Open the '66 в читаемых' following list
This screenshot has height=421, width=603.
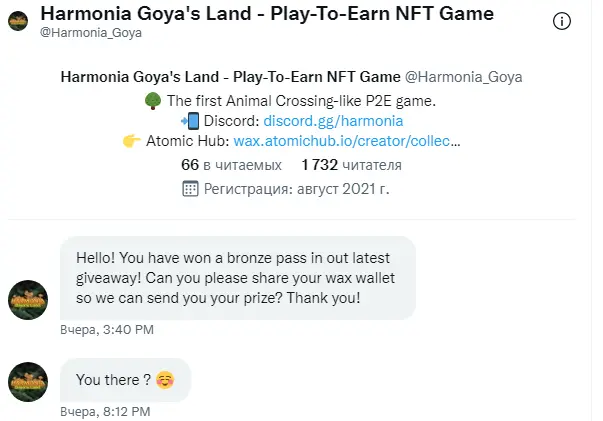tap(232, 165)
